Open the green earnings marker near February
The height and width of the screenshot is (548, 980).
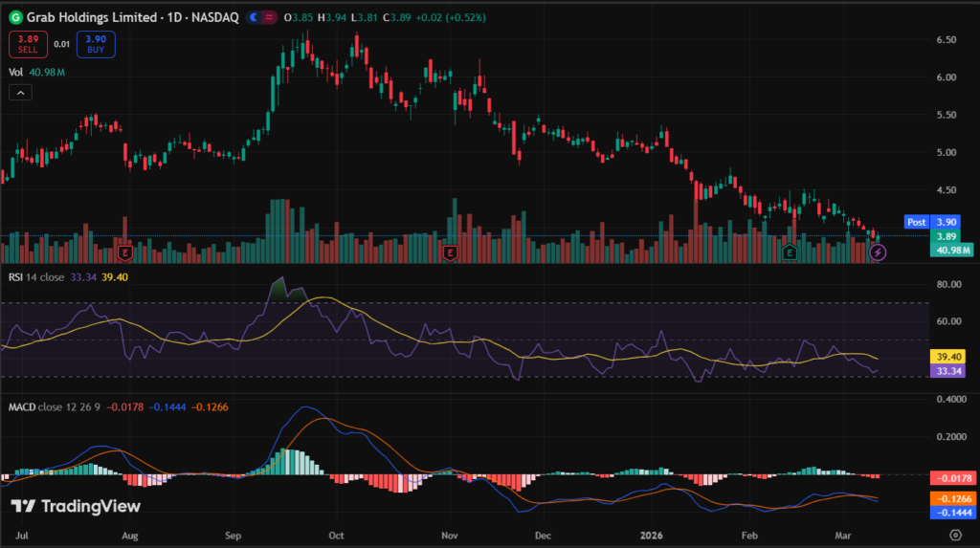point(790,252)
